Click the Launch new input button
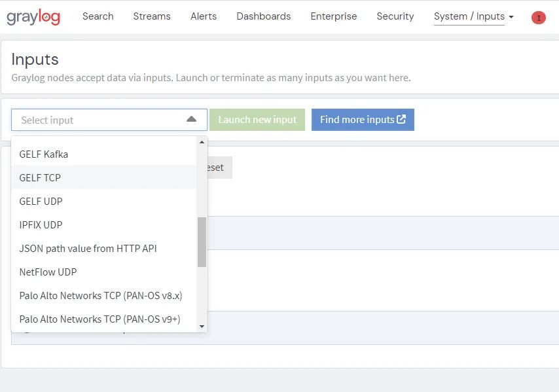Image resolution: width=559 pixels, height=392 pixels. coord(257,120)
